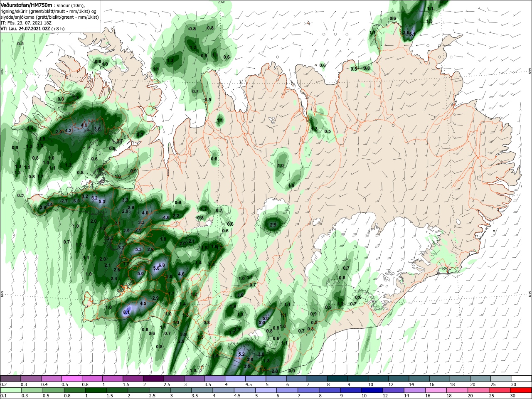
Task: Pick the deep blue 10 rain scale swatch
Action: coord(372,391)
